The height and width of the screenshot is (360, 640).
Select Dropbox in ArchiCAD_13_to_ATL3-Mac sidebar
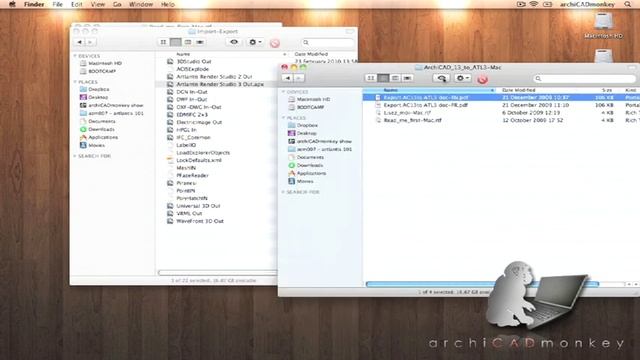(307, 125)
